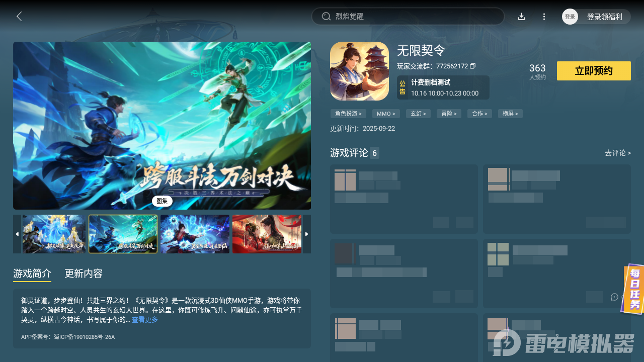Expand the description with 查看更多
Screen dimensions: 644x362
tap(145, 320)
